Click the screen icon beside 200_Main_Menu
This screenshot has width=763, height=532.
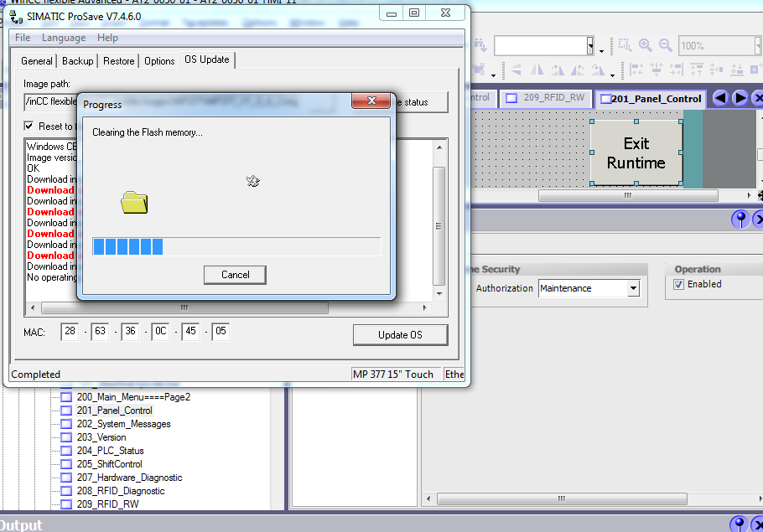tap(66, 397)
